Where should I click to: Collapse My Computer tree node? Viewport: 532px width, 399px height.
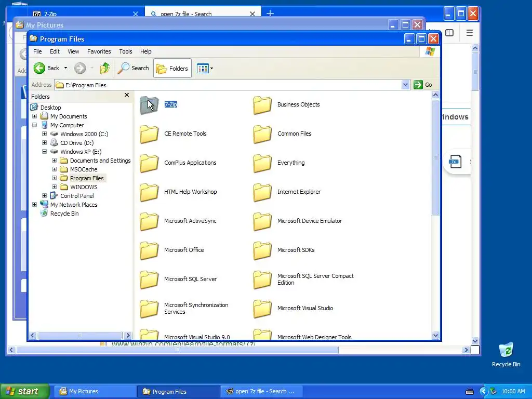(x=35, y=125)
